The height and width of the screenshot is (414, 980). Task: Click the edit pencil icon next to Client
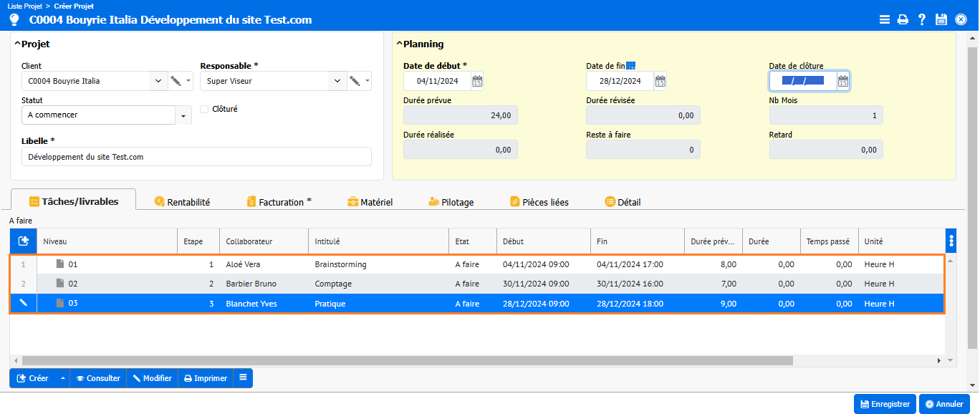tap(176, 81)
